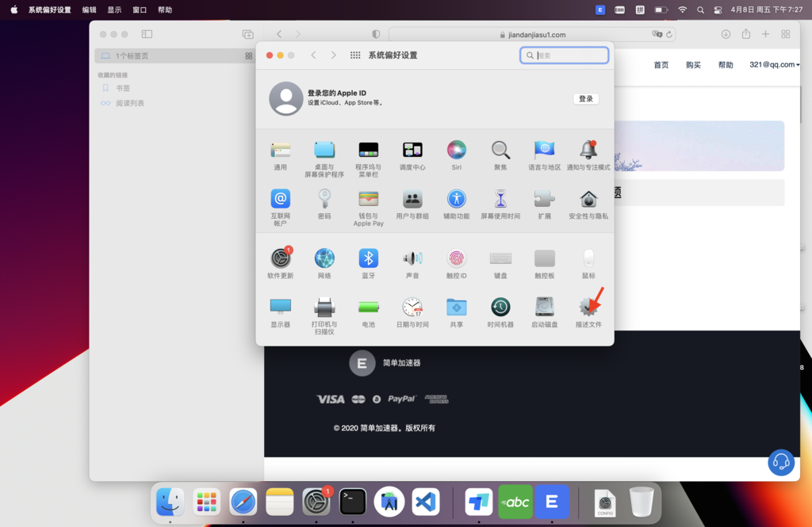The image size is (812, 527).
Task: Click the 登录 sign-in button
Action: coord(585,99)
